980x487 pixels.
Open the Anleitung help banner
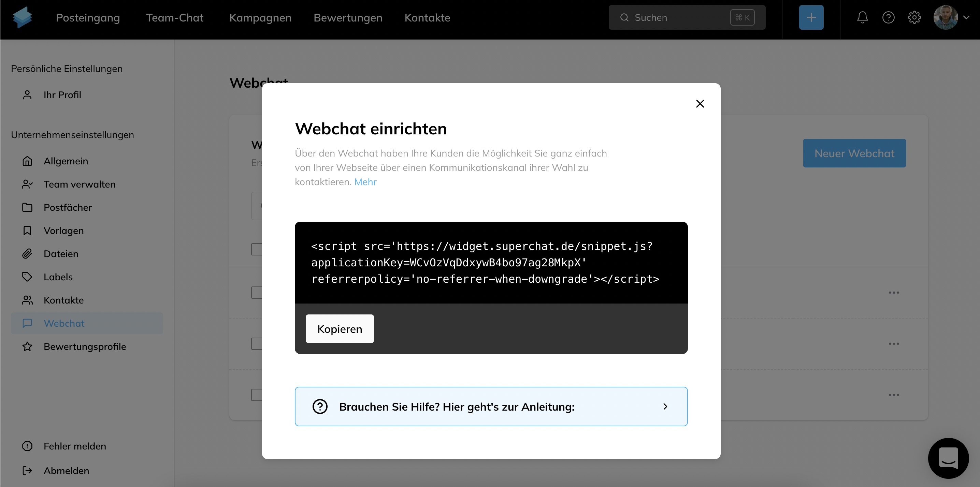[491, 407]
